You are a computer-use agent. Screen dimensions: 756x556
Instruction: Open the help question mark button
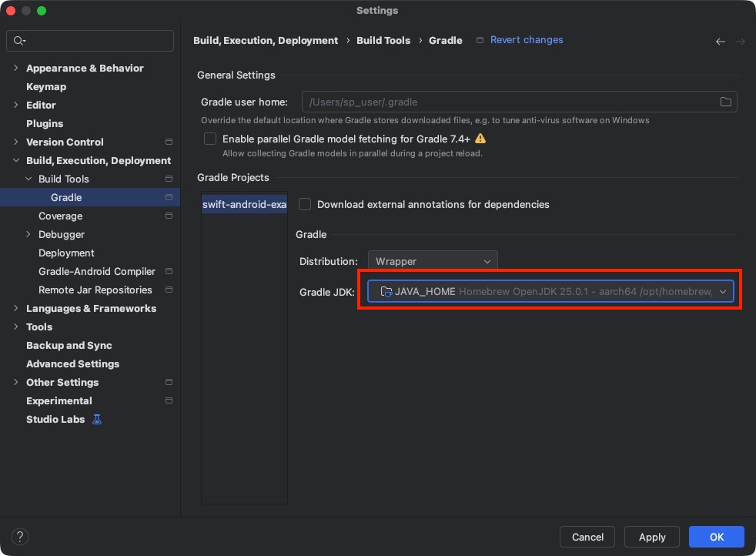click(x=21, y=537)
